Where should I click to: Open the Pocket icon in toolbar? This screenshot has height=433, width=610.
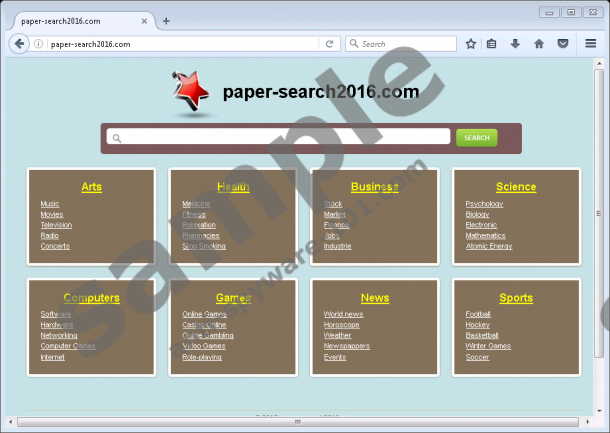(x=563, y=44)
